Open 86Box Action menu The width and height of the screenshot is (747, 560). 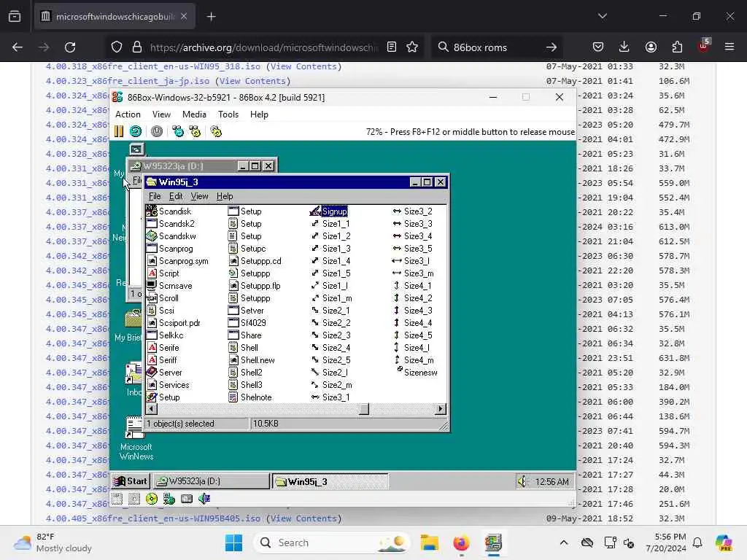click(128, 114)
